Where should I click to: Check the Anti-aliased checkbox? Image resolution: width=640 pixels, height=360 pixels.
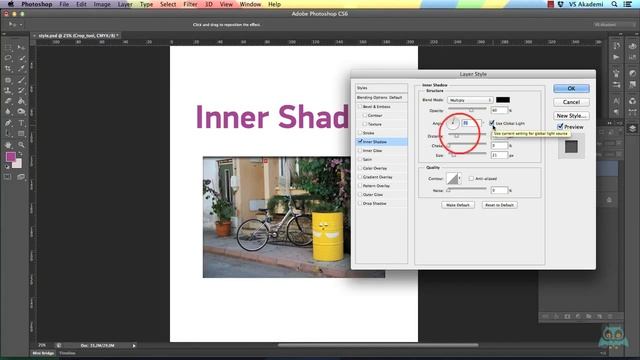point(471,178)
